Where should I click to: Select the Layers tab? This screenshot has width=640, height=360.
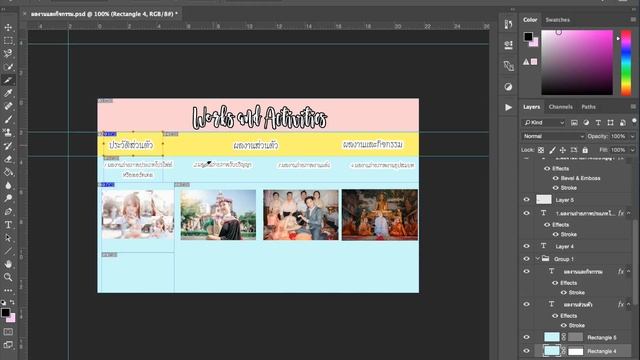(x=531, y=107)
